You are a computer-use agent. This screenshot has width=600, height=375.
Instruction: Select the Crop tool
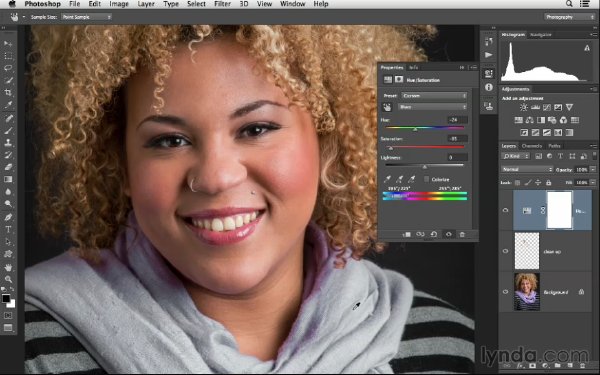point(8,93)
